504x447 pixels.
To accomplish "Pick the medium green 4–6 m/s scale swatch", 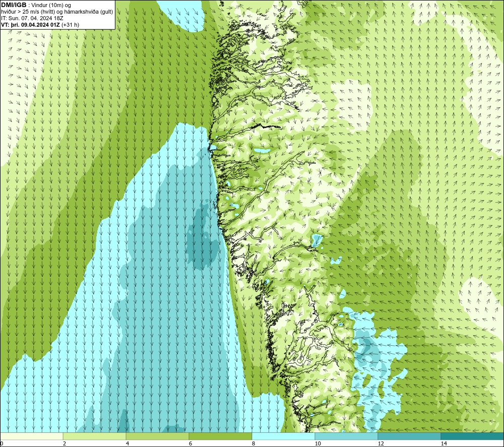I will (x=157, y=436).
